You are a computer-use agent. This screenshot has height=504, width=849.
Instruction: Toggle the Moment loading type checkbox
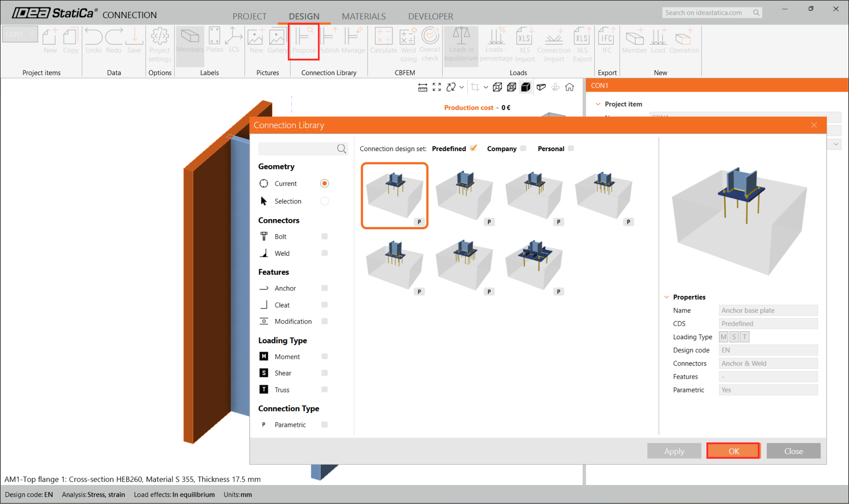coord(324,357)
